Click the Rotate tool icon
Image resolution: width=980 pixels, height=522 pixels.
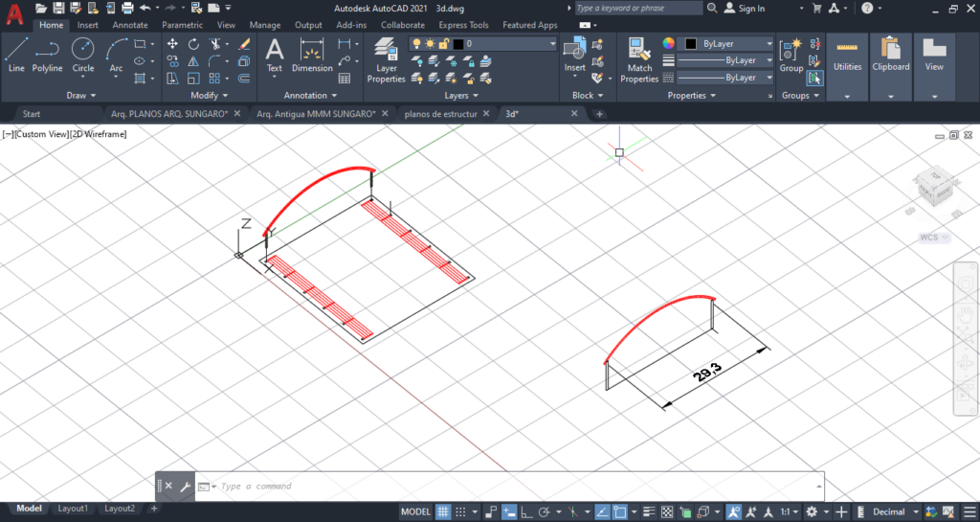pyautogui.click(x=193, y=44)
